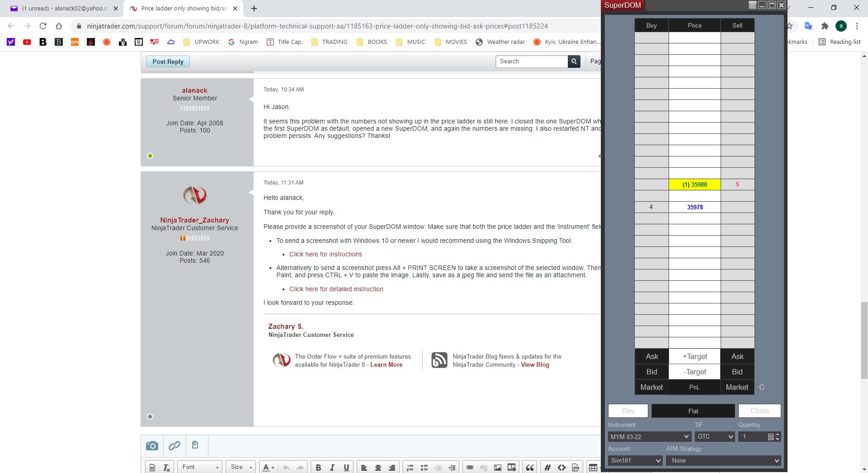Reload the current browser page

pyautogui.click(x=43, y=26)
